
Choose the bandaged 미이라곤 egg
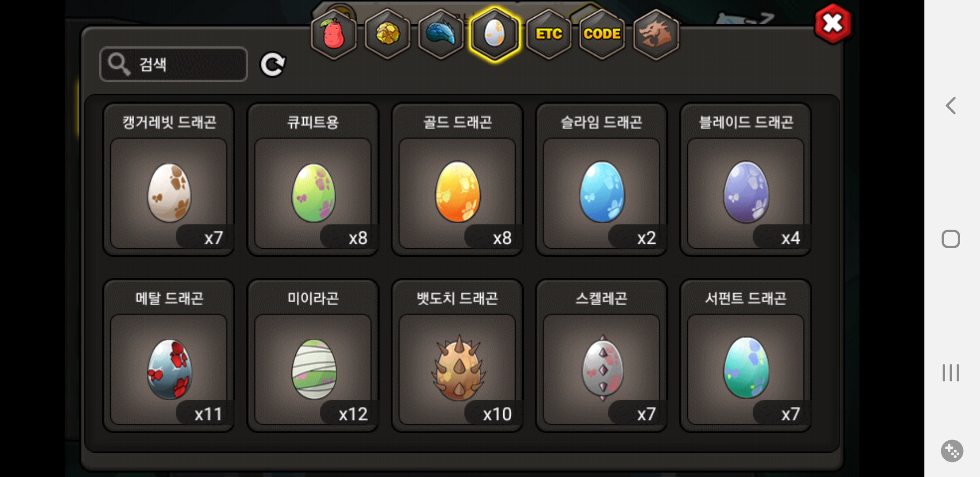pos(313,356)
